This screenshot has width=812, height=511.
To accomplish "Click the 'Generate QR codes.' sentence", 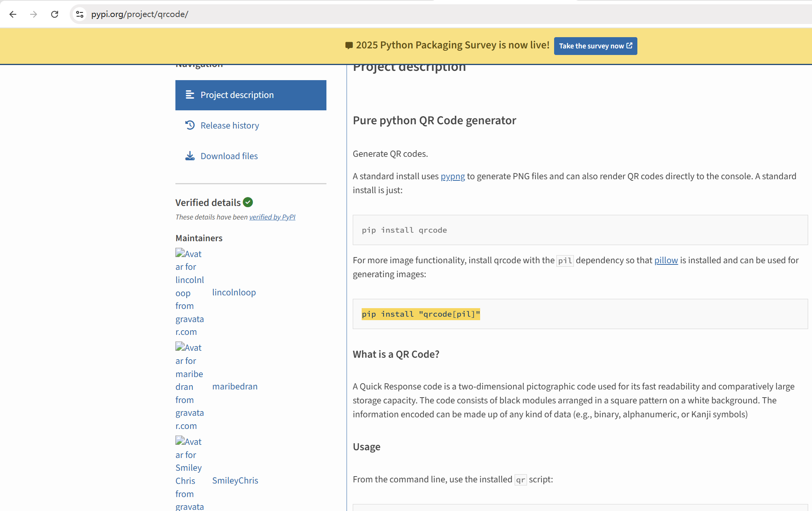I will click(390, 154).
